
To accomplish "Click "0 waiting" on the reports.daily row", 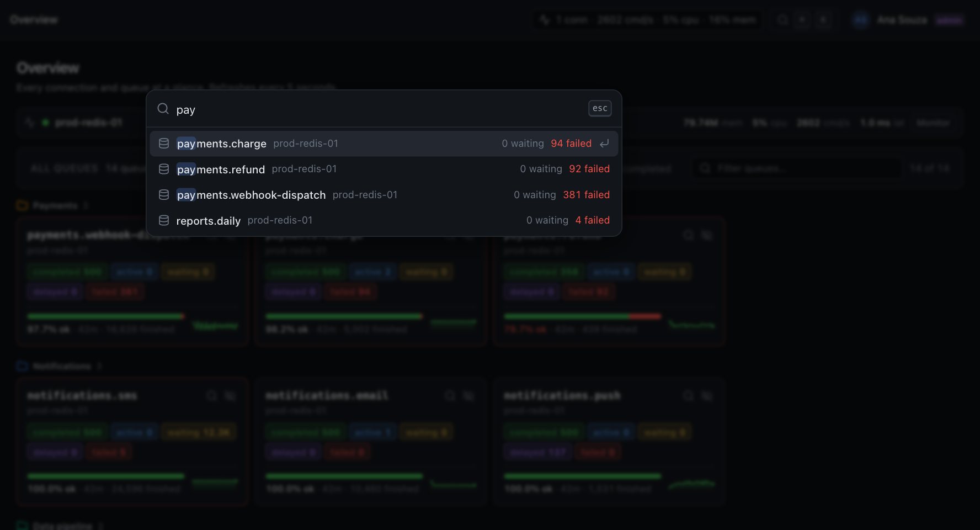I will point(547,220).
